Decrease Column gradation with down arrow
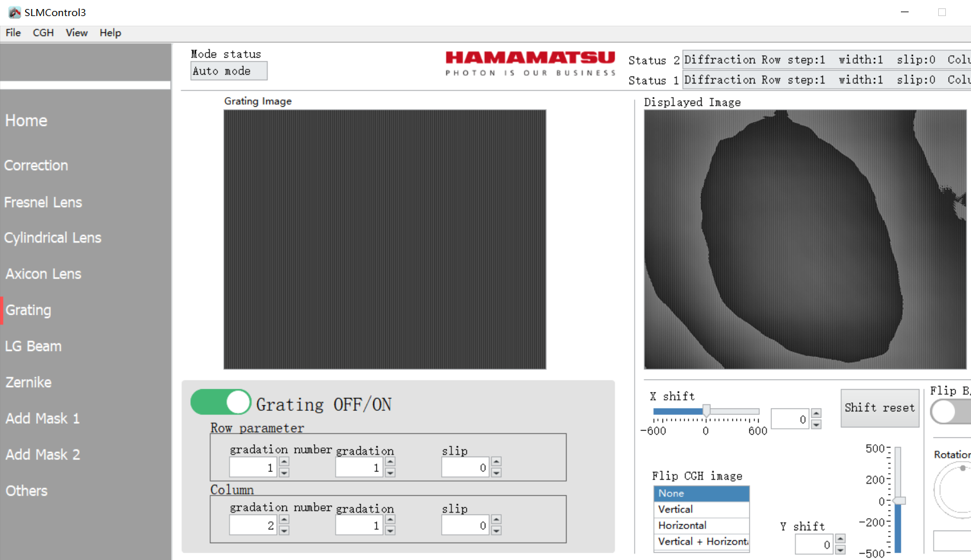Viewport: 971px width, 560px height. click(390, 531)
